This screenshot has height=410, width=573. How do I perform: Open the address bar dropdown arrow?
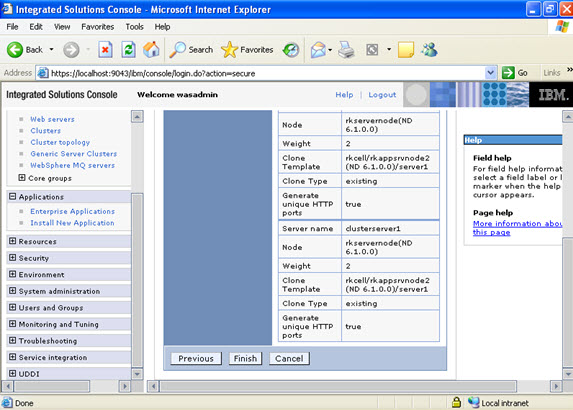click(x=490, y=73)
